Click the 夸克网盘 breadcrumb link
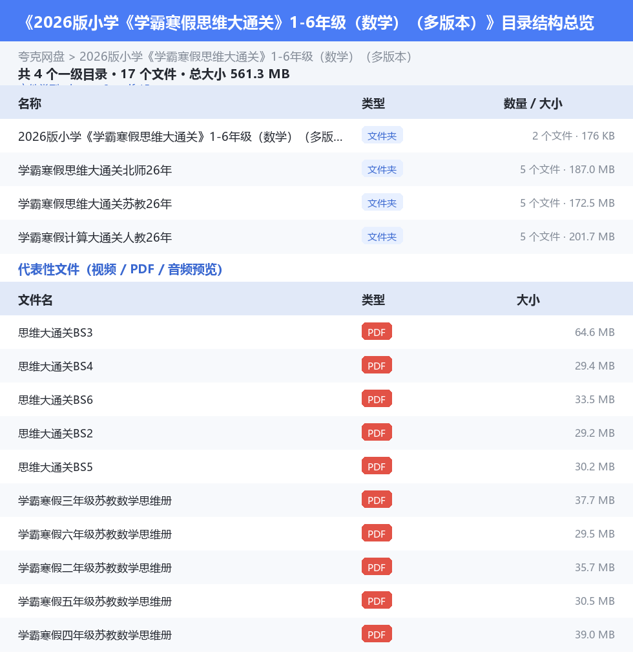 click(41, 57)
